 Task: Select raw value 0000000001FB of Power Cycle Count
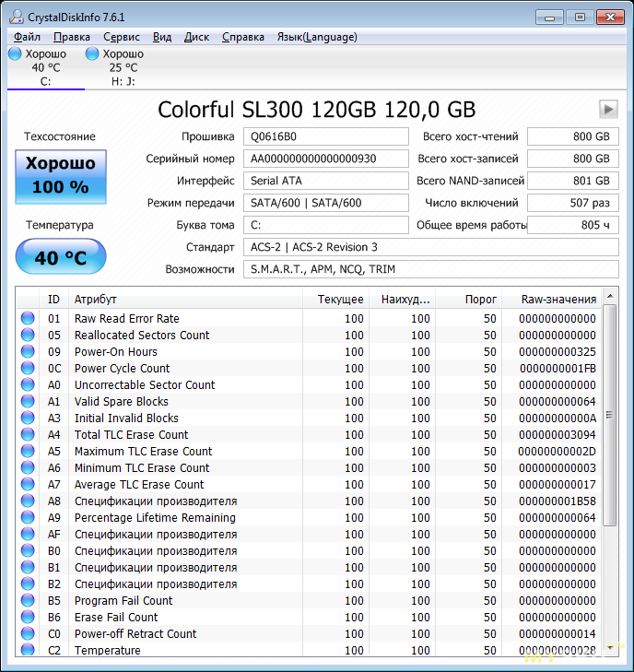[x=558, y=369]
